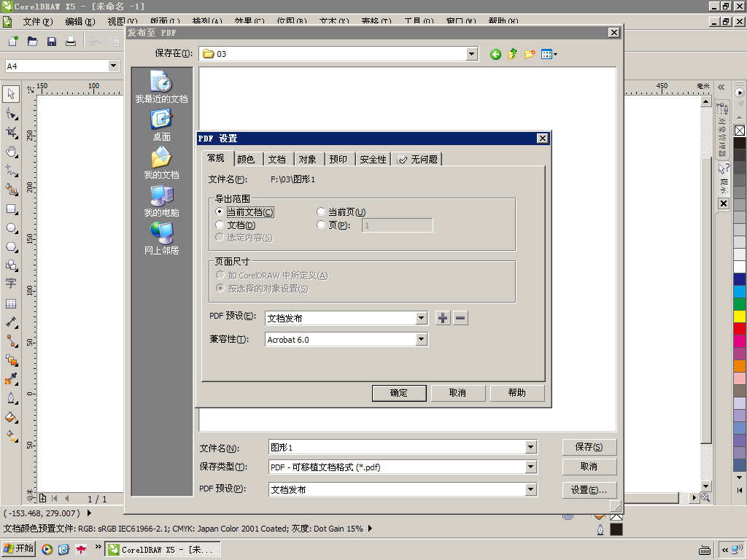Open Network Neighborhood shortcut
The height and width of the screenshot is (560, 747).
pos(161,238)
